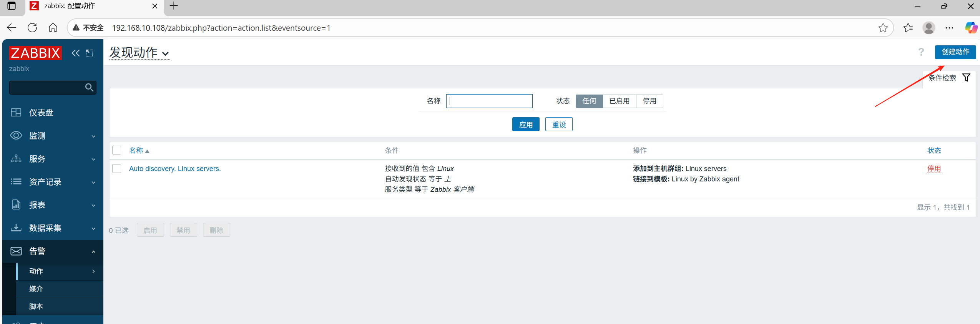Click the 显示 1，共找到 1 results text
Viewport: 980px width, 324px height.
point(943,208)
